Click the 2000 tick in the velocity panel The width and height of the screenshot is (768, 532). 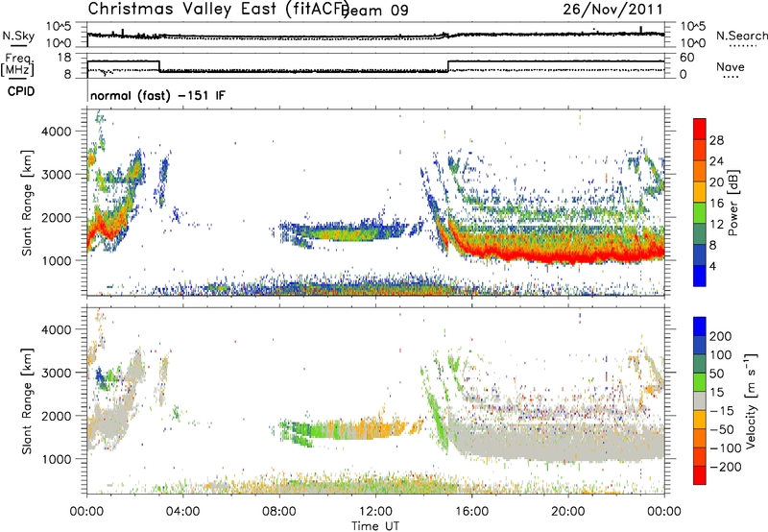pos(57,416)
